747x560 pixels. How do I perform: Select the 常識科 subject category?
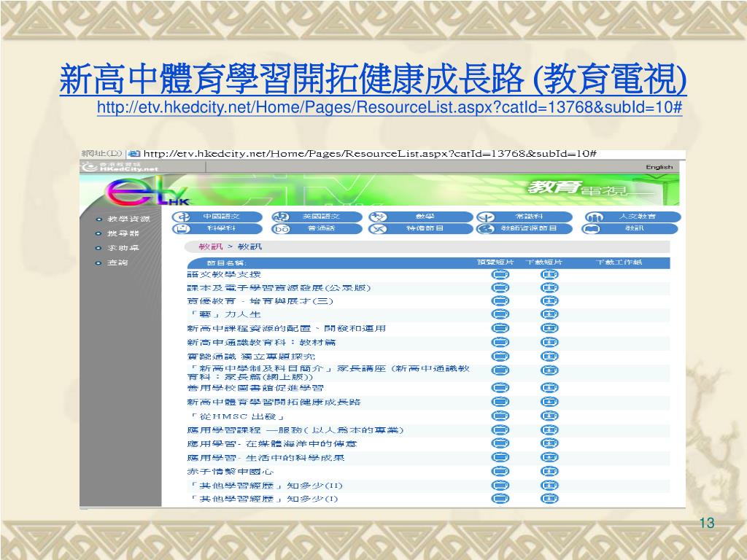[524, 217]
